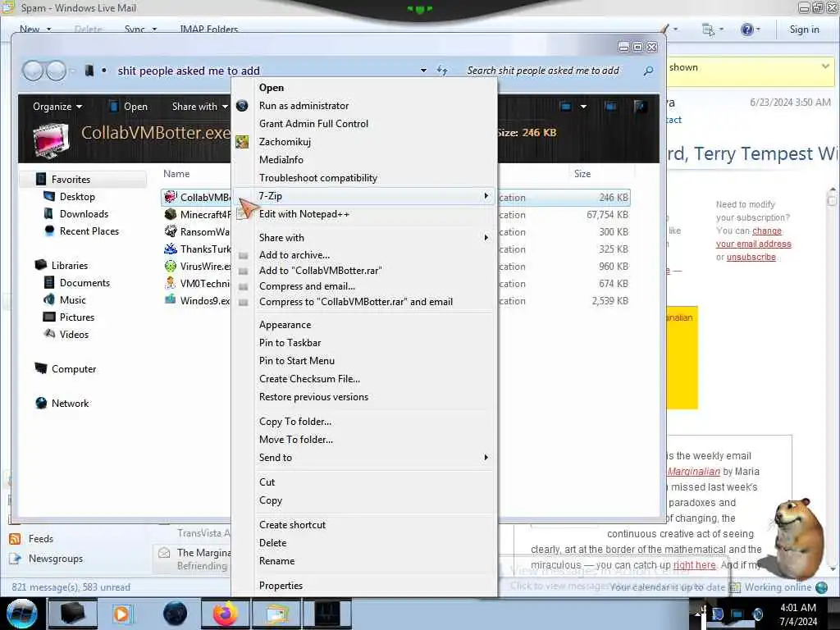The width and height of the screenshot is (840, 630).
Task: Expand the Send to submenu
Action: point(486,458)
